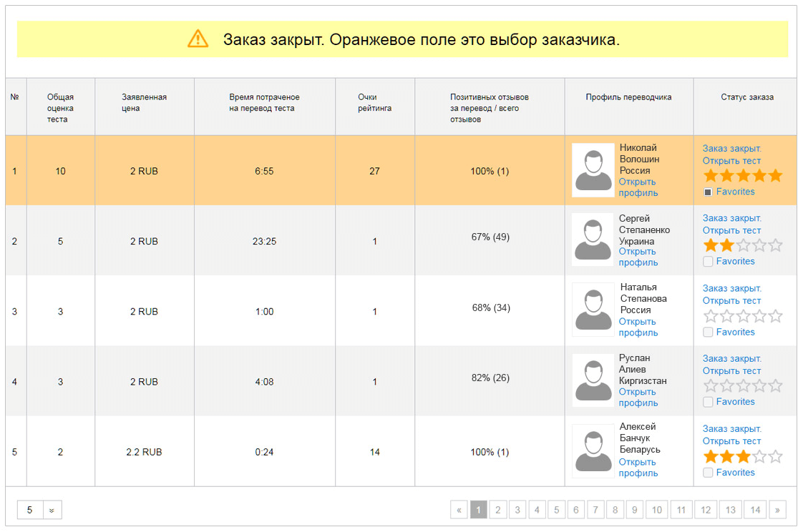The height and width of the screenshot is (532, 803).
Task: Click Николай Волошин's avatar image
Action: coord(593,170)
